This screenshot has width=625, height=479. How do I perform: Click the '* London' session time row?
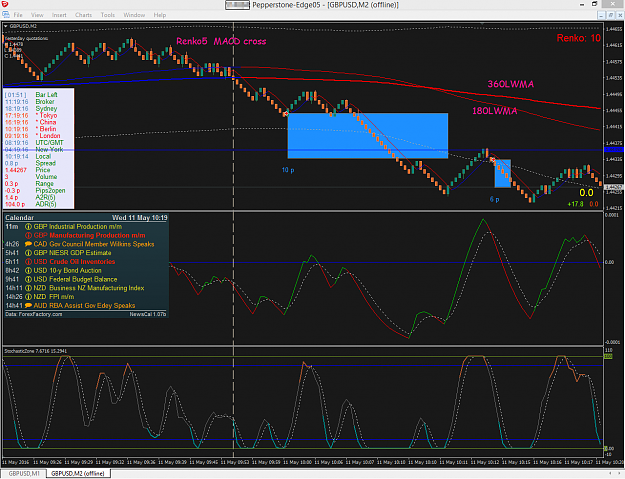[39, 136]
